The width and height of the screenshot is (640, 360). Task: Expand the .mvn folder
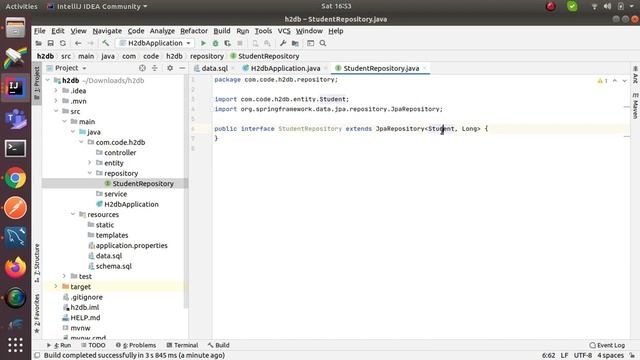coord(56,101)
